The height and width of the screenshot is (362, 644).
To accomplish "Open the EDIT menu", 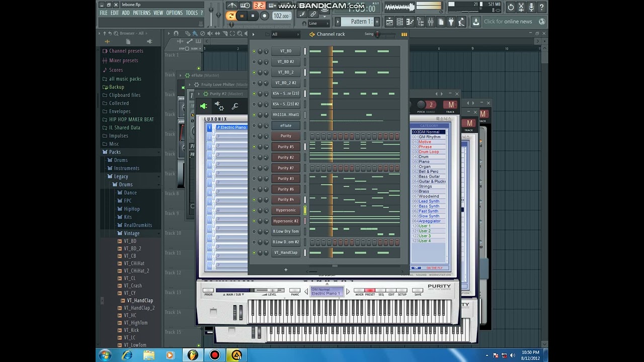I will tap(115, 13).
